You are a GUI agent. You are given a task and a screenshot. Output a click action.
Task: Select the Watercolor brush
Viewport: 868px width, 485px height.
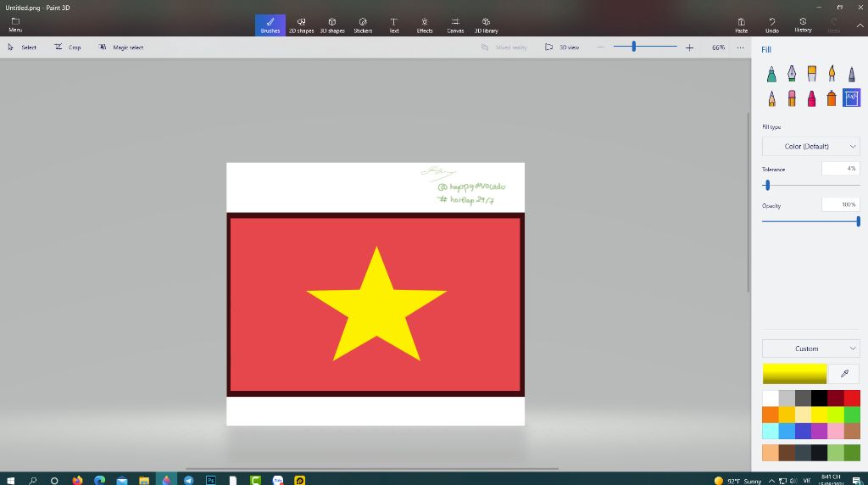832,74
